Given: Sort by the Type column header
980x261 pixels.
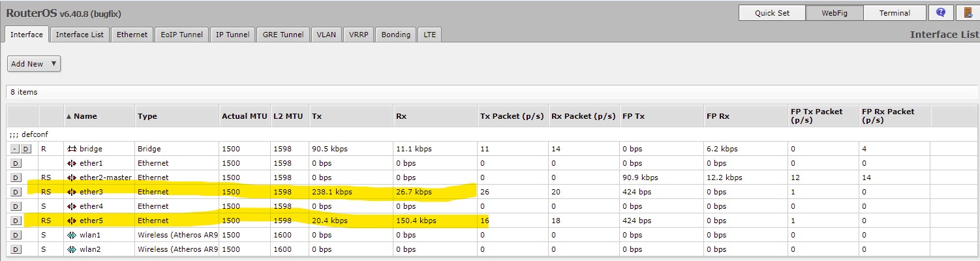Looking at the screenshot, I should click(x=177, y=116).
